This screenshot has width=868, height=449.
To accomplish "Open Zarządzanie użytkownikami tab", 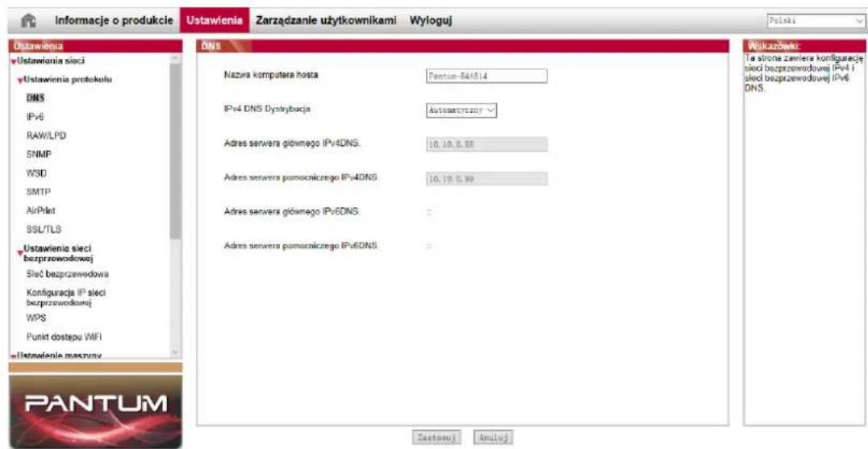I will 326,20.
